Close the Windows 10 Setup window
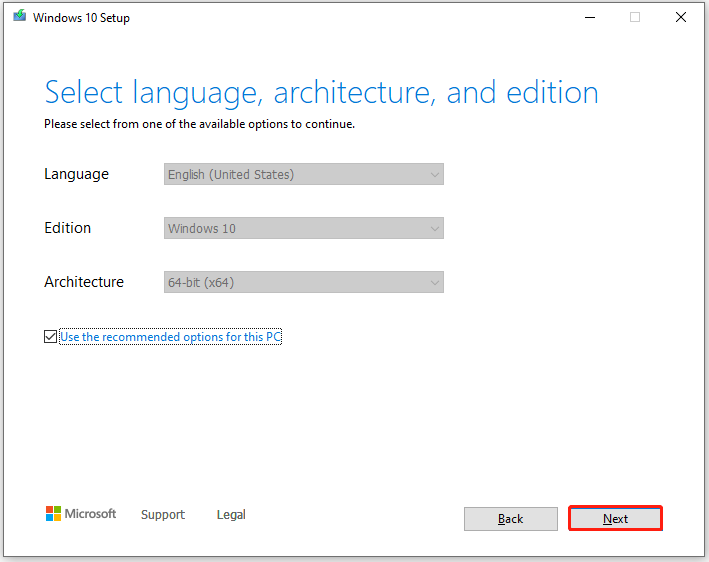Image resolution: width=709 pixels, height=562 pixels. click(681, 17)
